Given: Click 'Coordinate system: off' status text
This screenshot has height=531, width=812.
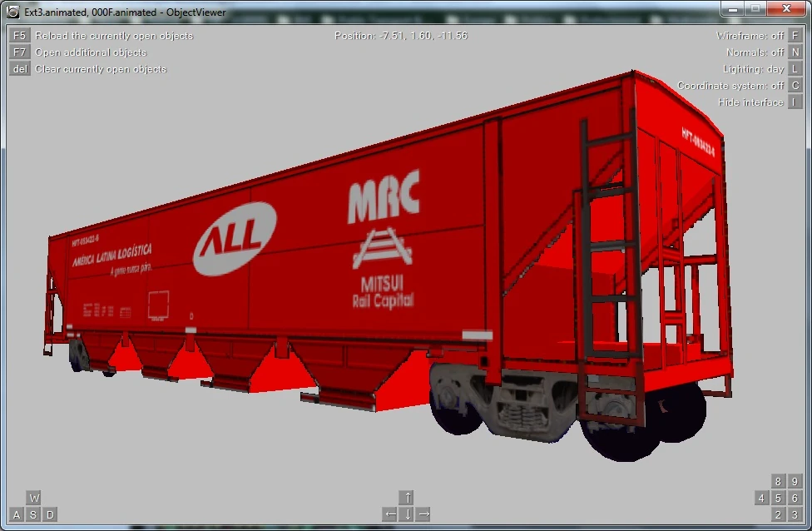Looking at the screenshot, I should [730, 86].
